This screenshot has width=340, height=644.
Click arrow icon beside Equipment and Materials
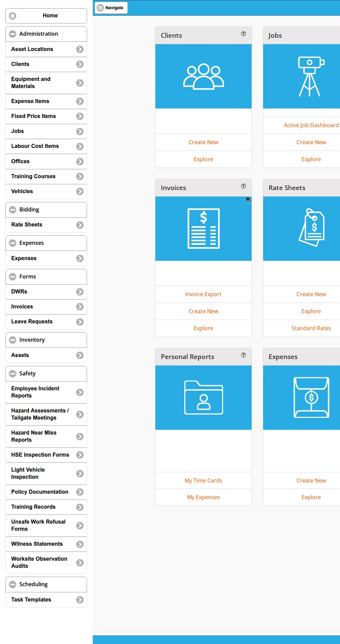[80, 83]
